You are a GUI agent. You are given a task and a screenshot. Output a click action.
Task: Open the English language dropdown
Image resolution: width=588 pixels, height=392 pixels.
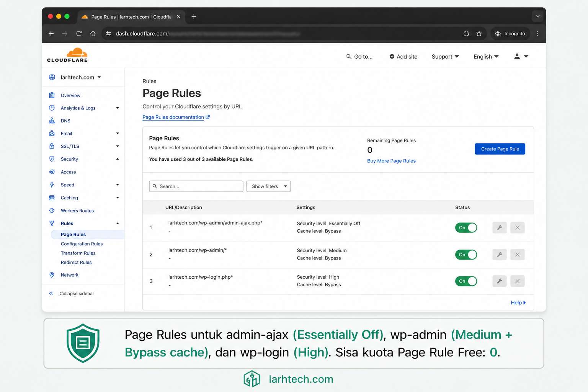(486, 57)
